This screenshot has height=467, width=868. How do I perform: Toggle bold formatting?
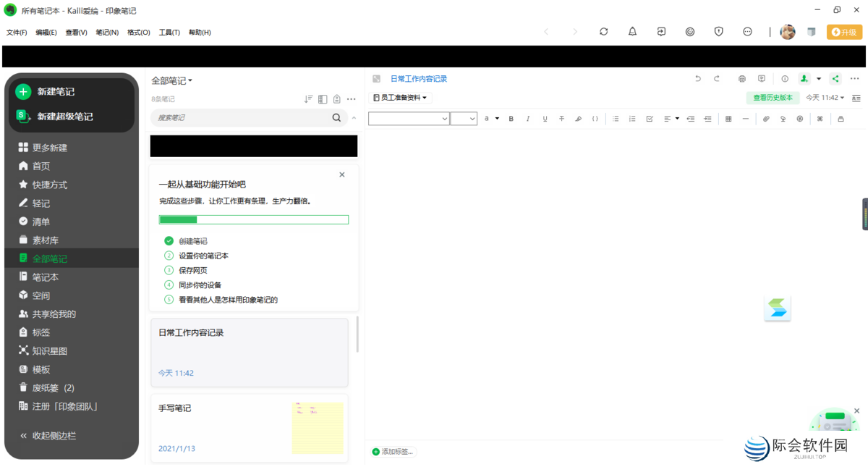(511, 119)
